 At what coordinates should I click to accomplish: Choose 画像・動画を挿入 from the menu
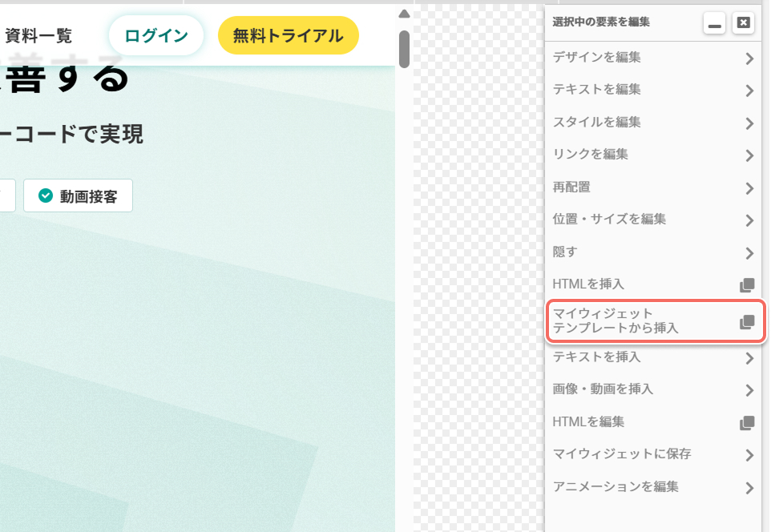653,389
